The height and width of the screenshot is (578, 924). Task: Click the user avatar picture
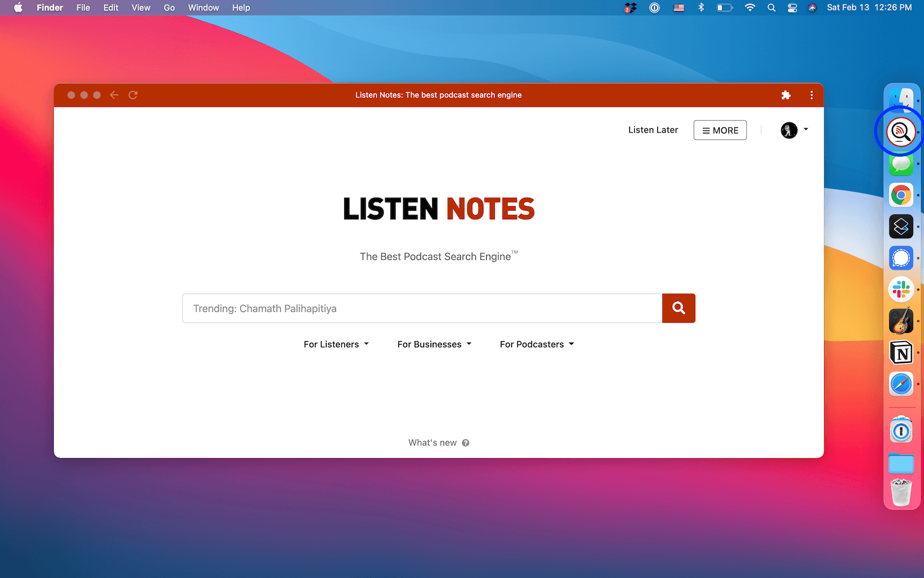pos(789,130)
